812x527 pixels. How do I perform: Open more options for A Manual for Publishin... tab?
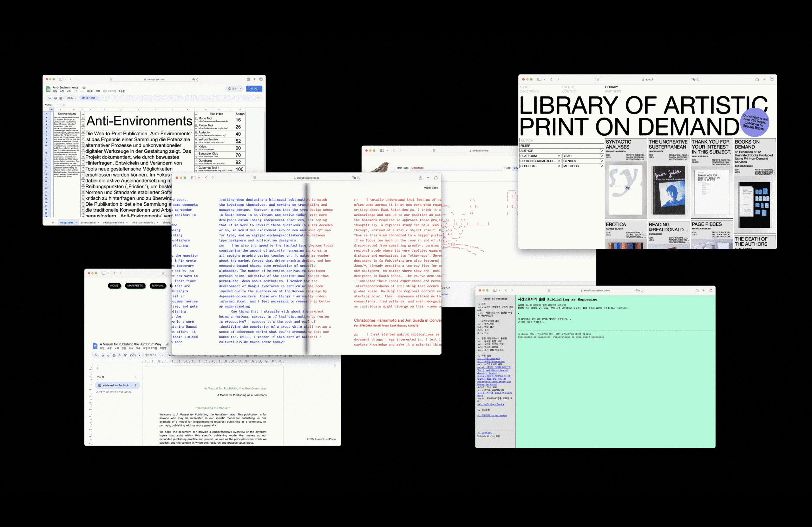[x=135, y=386]
